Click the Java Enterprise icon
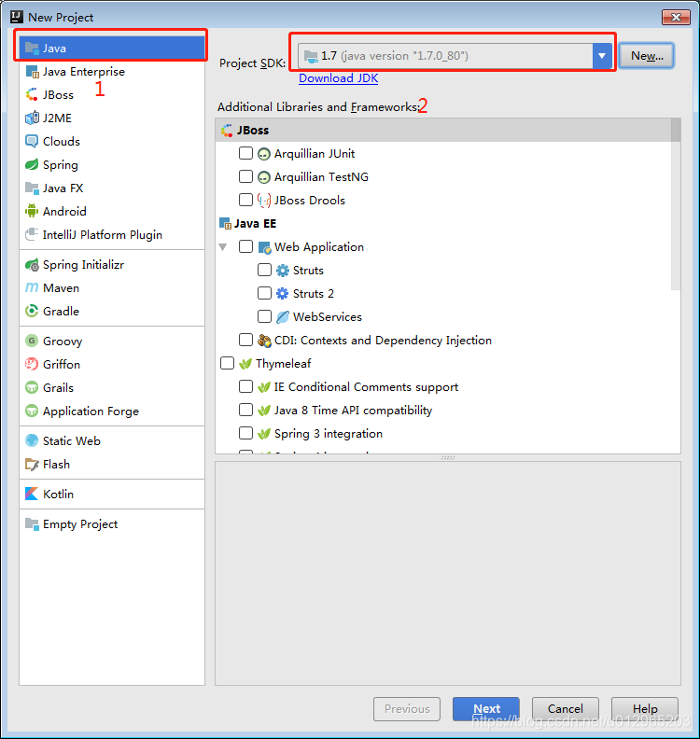The width and height of the screenshot is (700, 739). [32, 72]
